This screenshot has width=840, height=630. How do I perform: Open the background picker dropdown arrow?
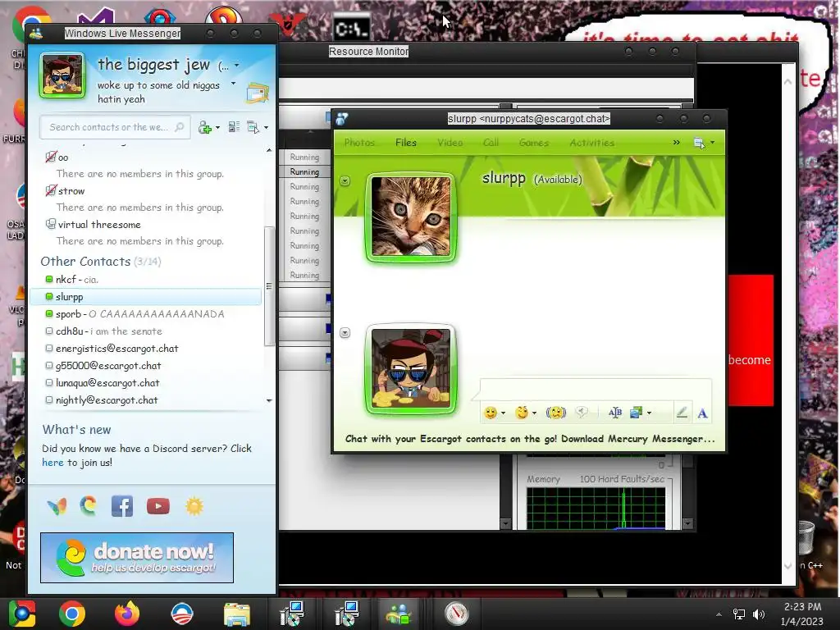click(x=649, y=413)
